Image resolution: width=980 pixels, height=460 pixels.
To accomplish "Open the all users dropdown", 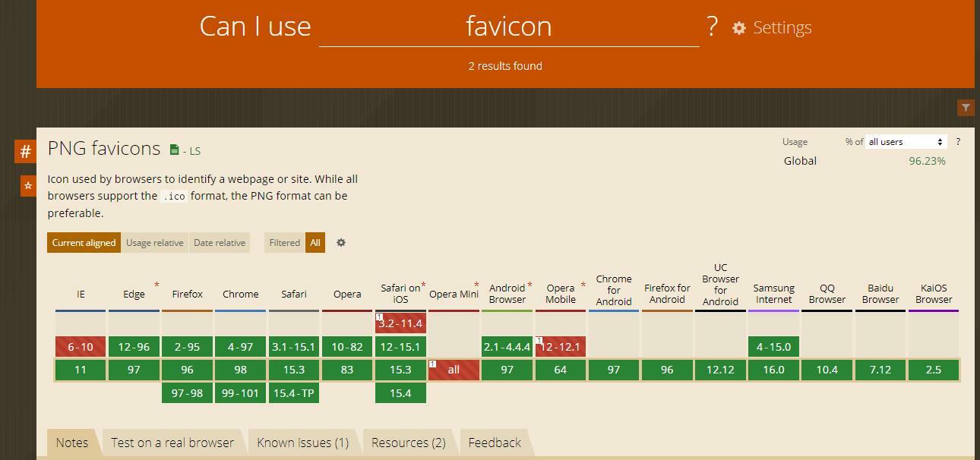I will 906,142.
